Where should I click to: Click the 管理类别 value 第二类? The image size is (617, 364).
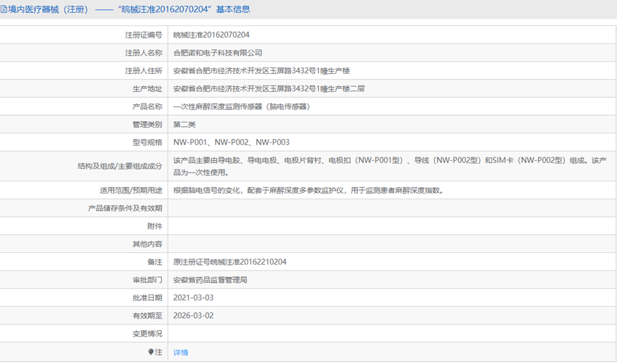[184, 125]
